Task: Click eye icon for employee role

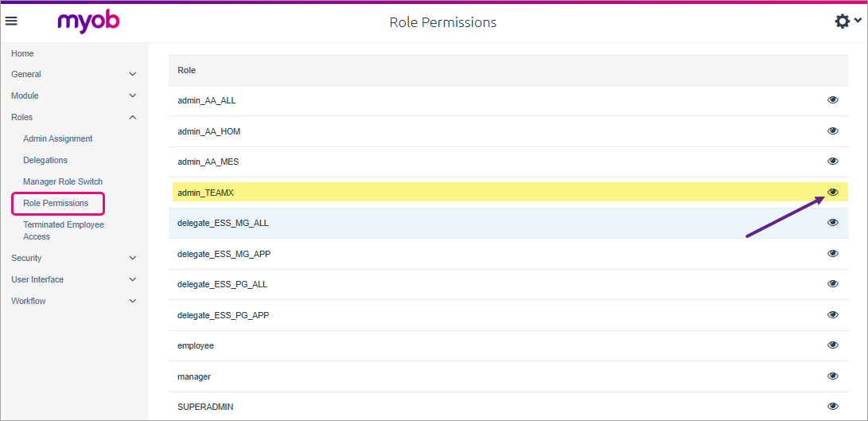Action: [833, 345]
